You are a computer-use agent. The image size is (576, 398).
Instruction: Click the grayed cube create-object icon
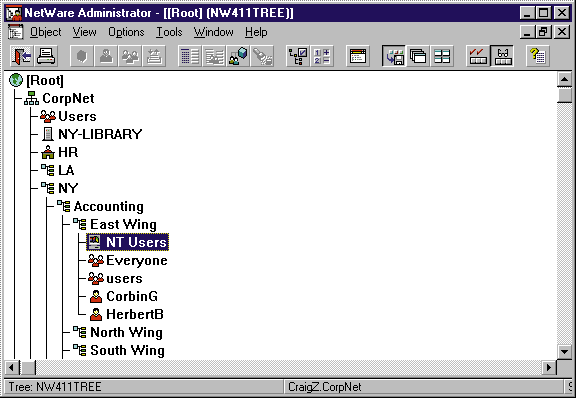point(82,56)
